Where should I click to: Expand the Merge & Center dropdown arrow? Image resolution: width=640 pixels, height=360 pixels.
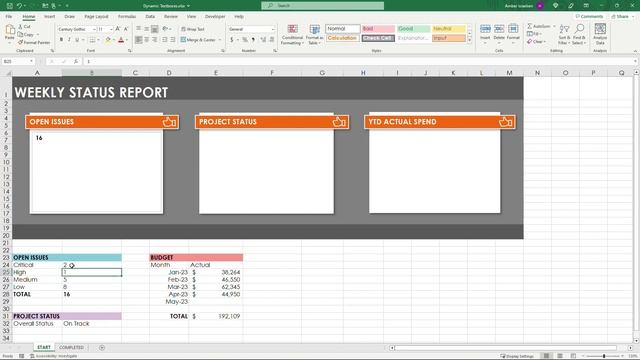pyautogui.click(x=220, y=40)
